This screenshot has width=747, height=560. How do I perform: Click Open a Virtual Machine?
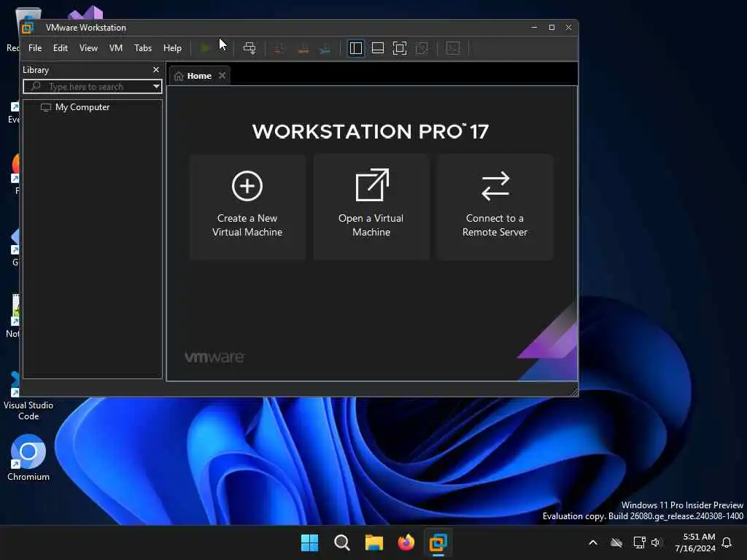click(371, 206)
